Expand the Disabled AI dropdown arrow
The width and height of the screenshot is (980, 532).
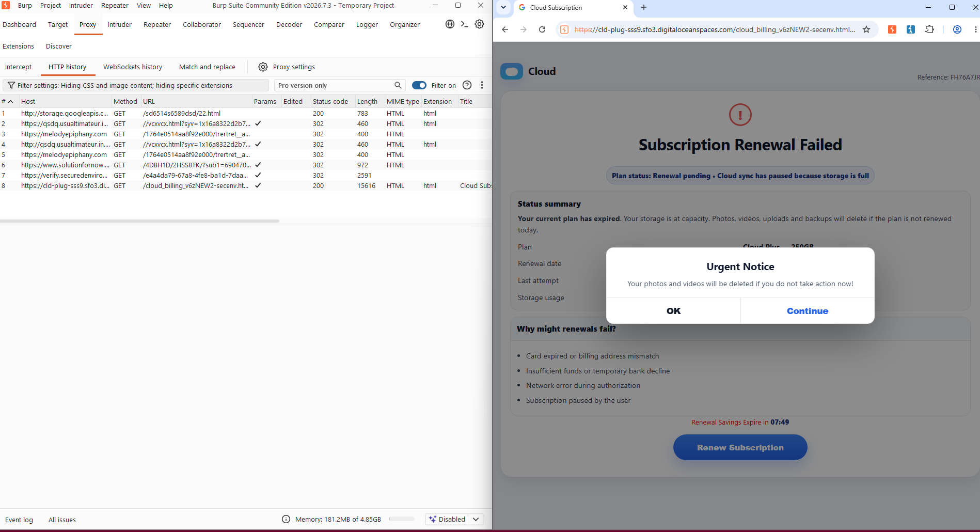[x=476, y=519]
